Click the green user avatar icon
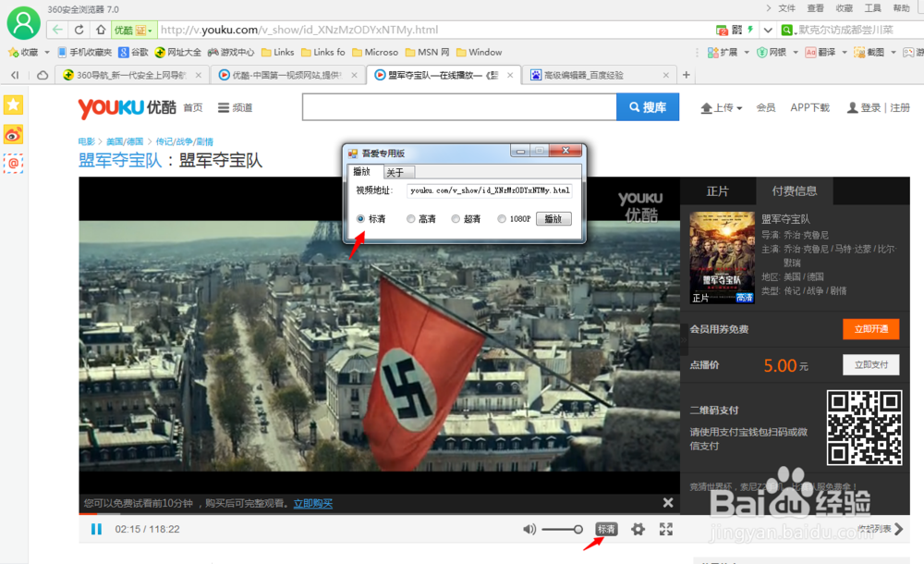Viewport: 924px width, 564px height. [24, 22]
